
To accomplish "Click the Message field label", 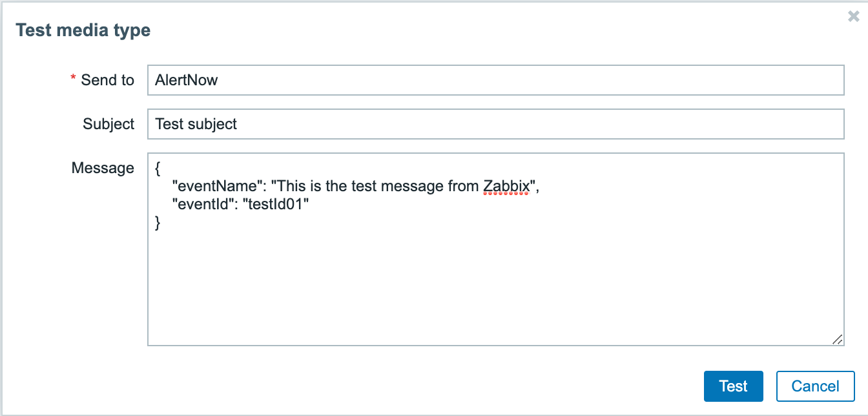I will pos(103,168).
